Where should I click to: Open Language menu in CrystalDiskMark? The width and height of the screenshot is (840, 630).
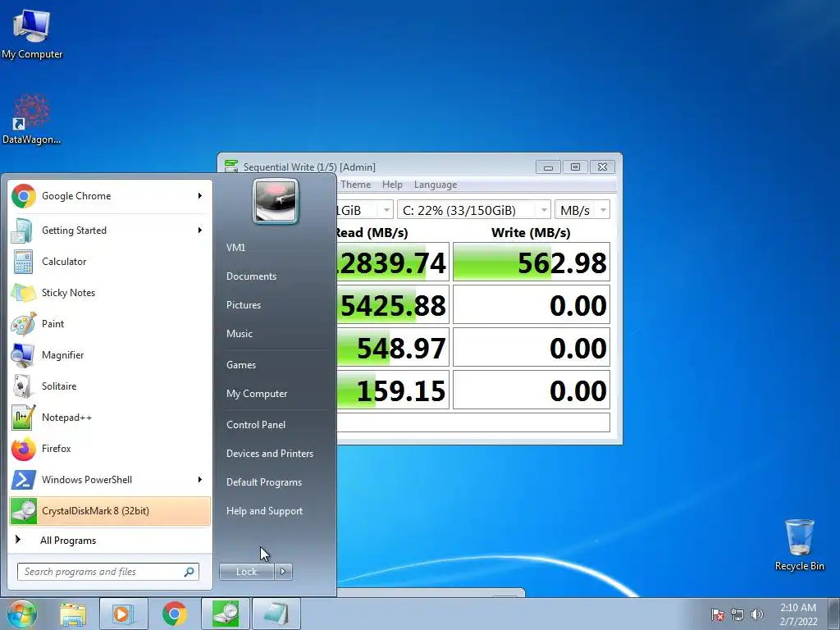(435, 185)
